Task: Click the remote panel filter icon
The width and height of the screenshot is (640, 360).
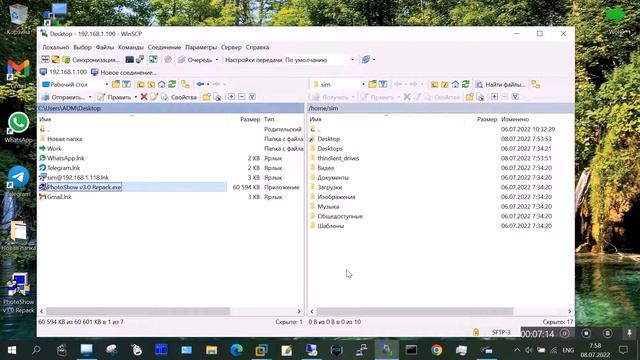Action: (x=383, y=84)
